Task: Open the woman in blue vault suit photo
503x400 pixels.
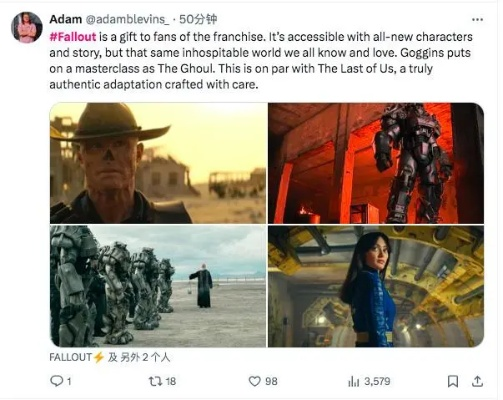Action: 376,286
